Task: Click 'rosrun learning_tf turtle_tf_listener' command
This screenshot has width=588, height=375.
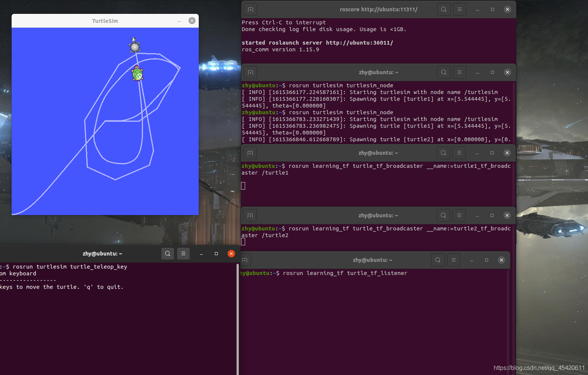Action: [x=345, y=273]
